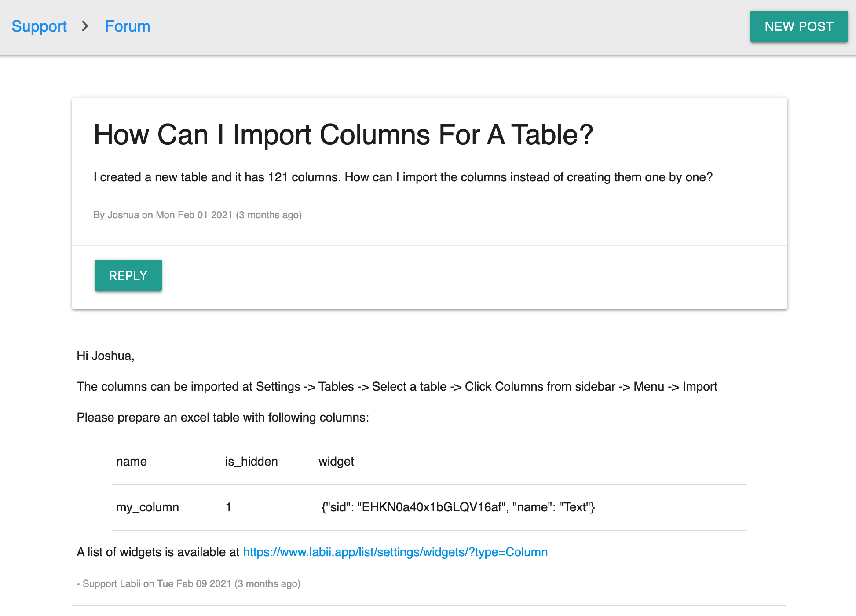Click the 'Please prepare an excel table' line
Image resolution: width=856 pixels, height=616 pixels.
click(223, 418)
